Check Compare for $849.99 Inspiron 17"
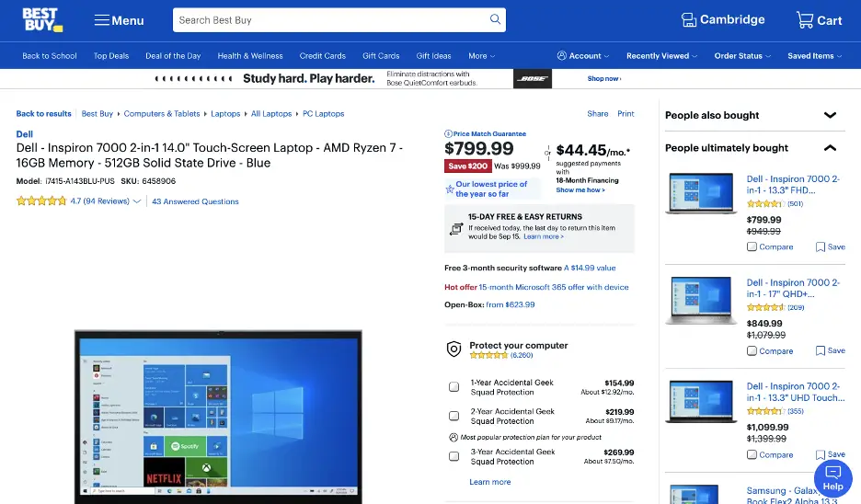This screenshot has width=861, height=504. pos(752,350)
